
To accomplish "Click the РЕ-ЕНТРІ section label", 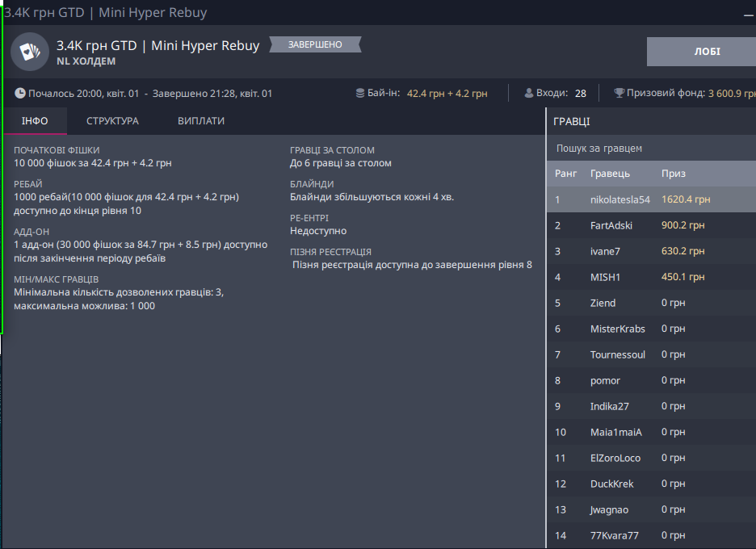I will (x=309, y=218).
